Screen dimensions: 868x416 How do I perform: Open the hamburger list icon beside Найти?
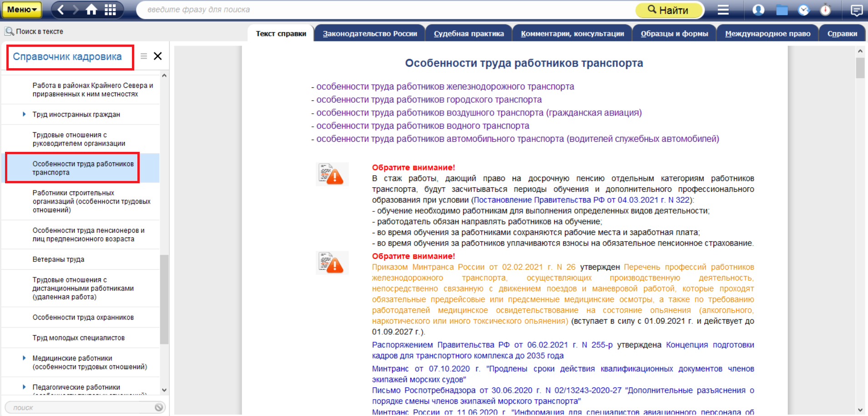coord(723,10)
